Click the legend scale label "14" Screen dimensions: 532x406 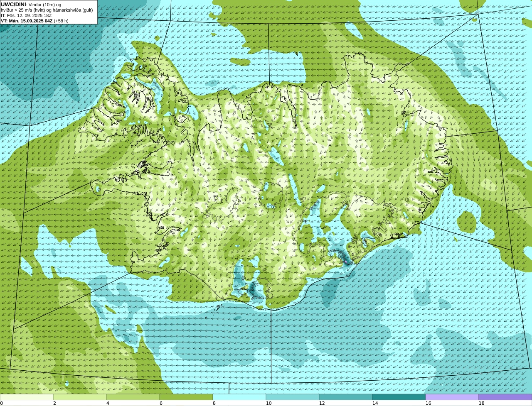click(375, 403)
